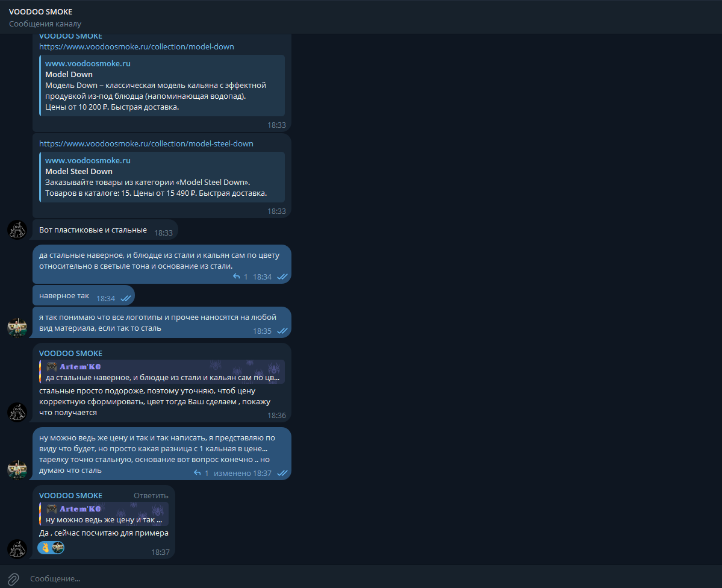Click VOODOO SMOKE avatar by 'стальные просто подороже' message
The width and height of the screenshot is (722, 588).
17,412
